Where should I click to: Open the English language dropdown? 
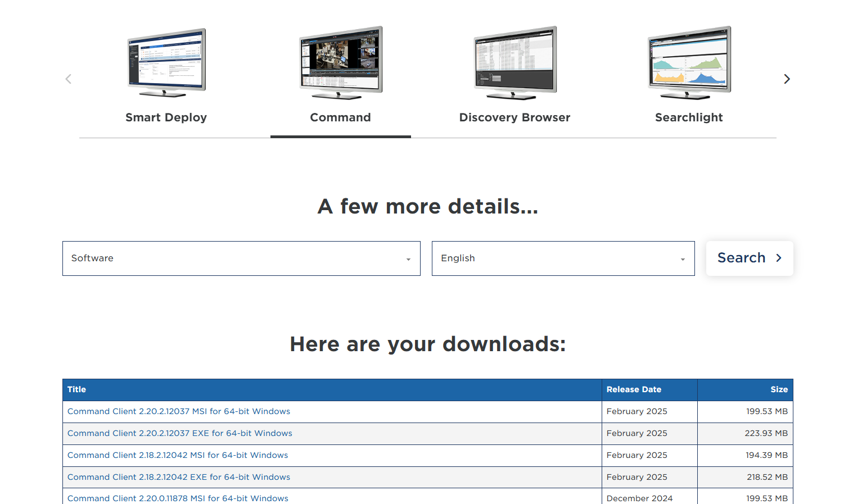[563, 258]
